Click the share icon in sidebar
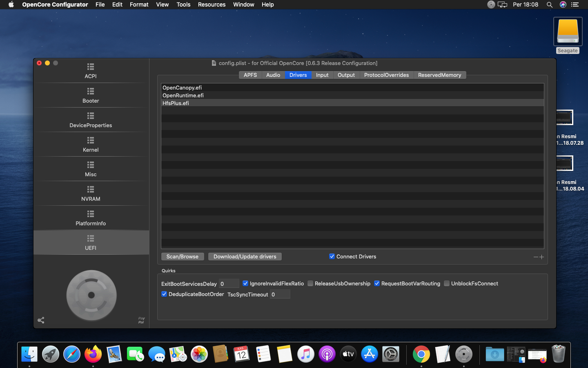This screenshot has width=588, height=368. [x=41, y=320]
